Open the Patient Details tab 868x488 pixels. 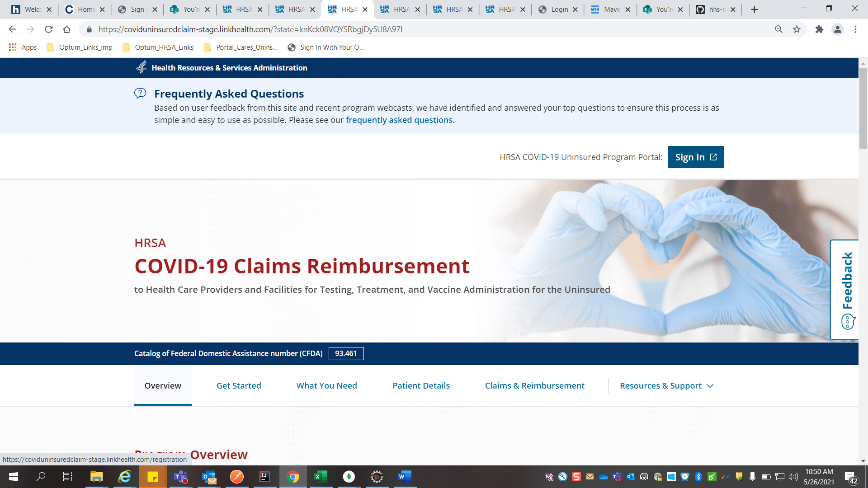(421, 386)
